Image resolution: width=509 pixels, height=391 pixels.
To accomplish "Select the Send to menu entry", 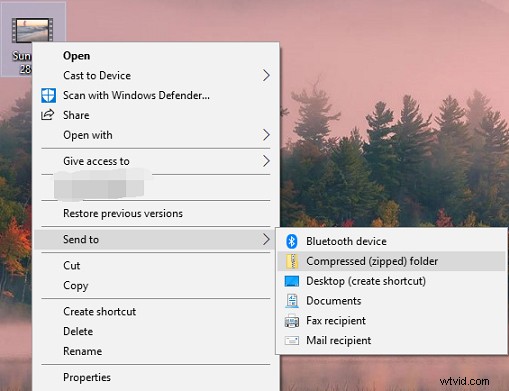I will point(155,239).
